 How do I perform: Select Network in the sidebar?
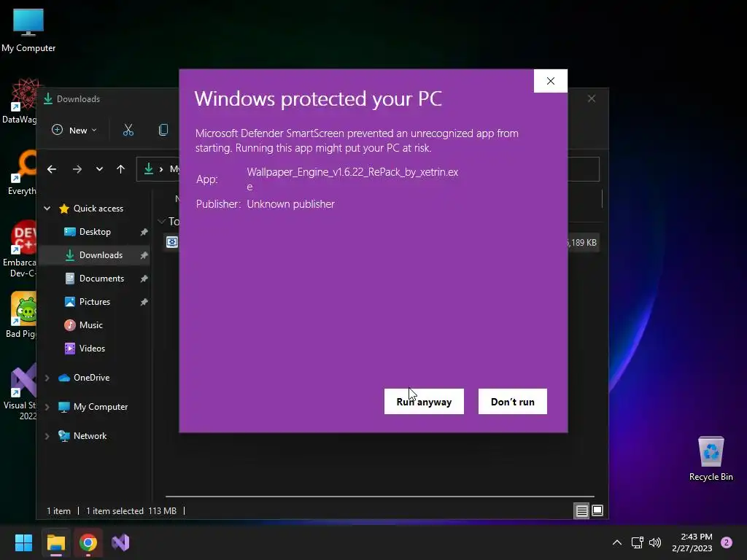pyautogui.click(x=90, y=436)
